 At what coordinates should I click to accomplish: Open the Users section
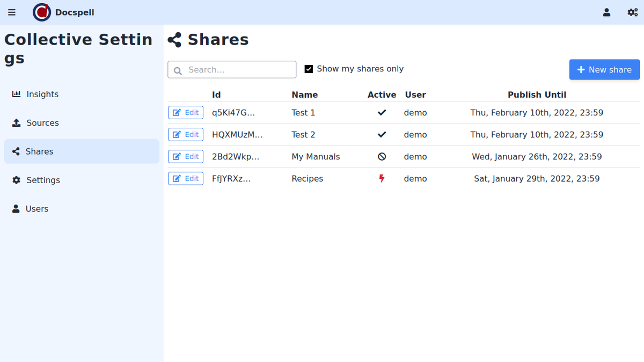[x=36, y=209]
